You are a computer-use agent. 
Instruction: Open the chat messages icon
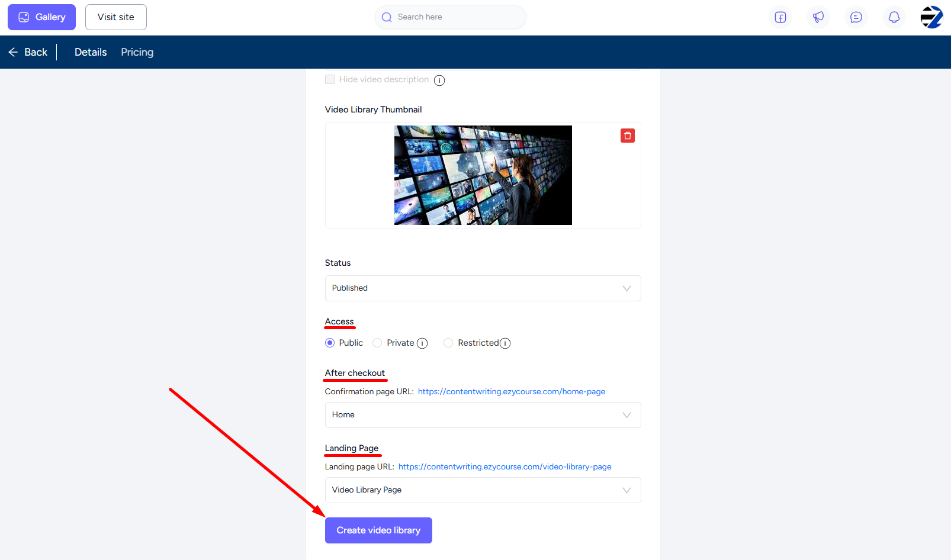(x=856, y=17)
